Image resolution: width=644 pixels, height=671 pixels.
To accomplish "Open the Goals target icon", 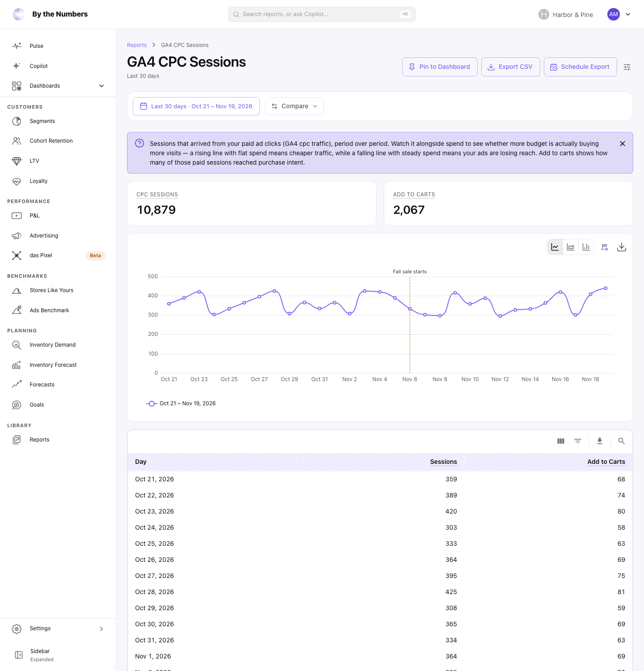I will click(x=17, y=405).
